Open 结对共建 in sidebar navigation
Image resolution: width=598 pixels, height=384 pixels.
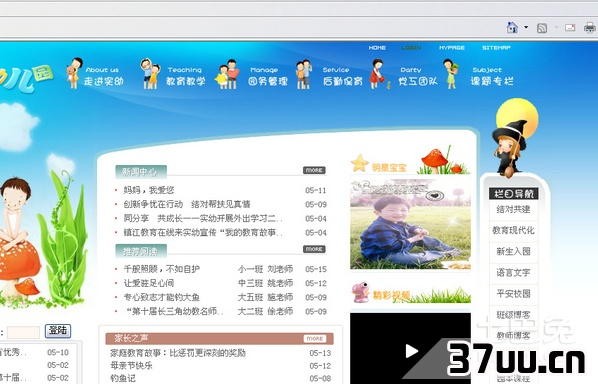[513, 209]
